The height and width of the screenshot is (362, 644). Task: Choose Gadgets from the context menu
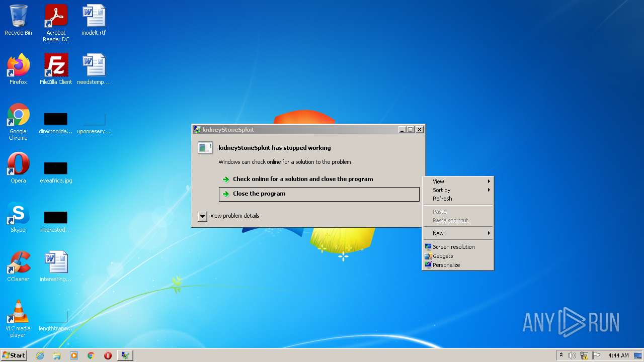tap(457, 256)
